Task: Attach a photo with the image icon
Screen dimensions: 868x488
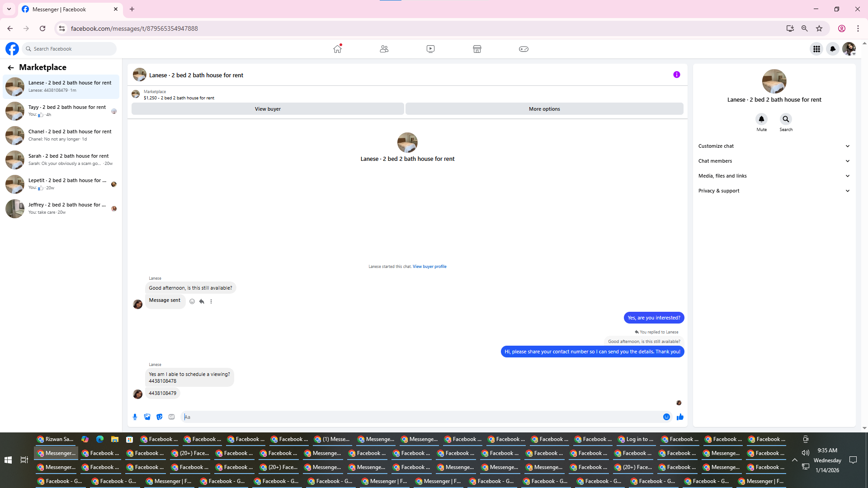Action: pos(147,417)
